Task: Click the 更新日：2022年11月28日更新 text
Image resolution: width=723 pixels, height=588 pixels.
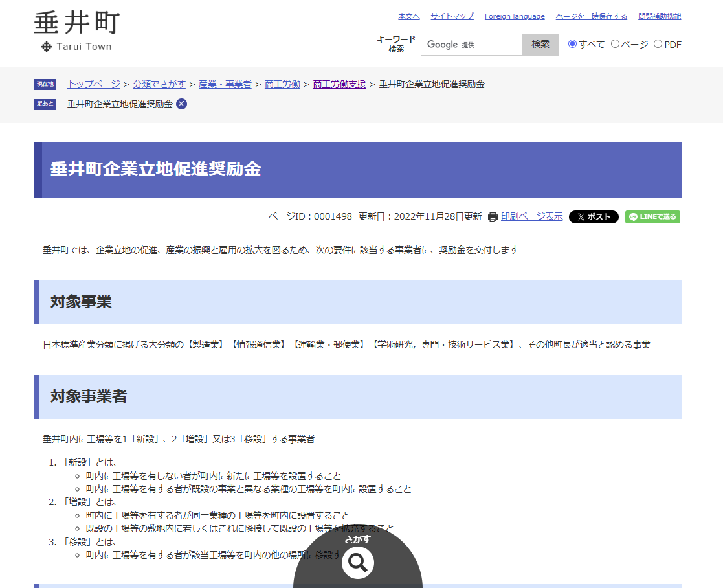Action: coord(420,217)
